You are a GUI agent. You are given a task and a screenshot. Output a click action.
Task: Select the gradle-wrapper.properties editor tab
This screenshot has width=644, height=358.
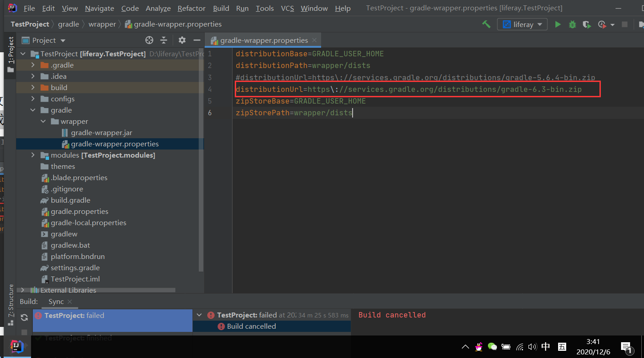point(263,40)
